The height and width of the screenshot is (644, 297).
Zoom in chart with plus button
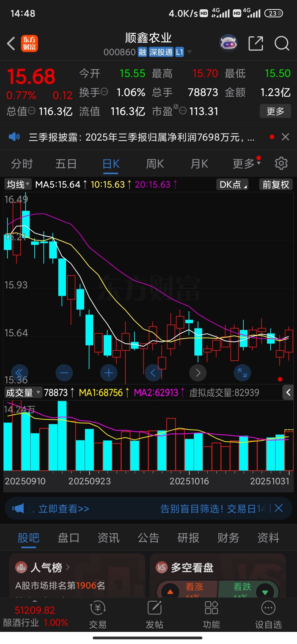coord(109,373)
